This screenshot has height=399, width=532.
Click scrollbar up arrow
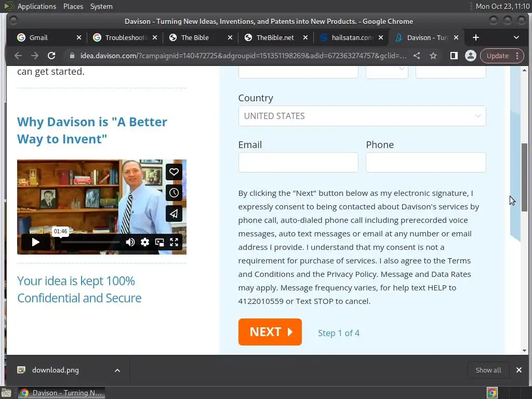click(x=525, y=70)
